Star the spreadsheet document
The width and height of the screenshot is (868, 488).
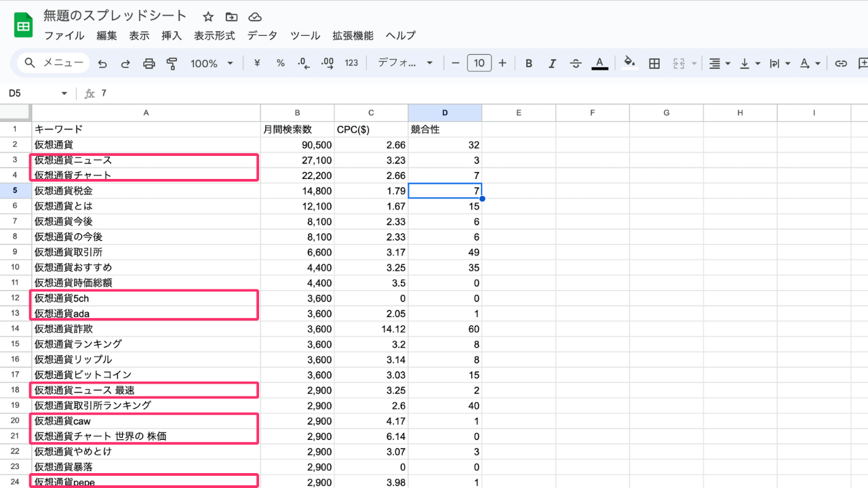pyautogui.click(x=208, y=16)
